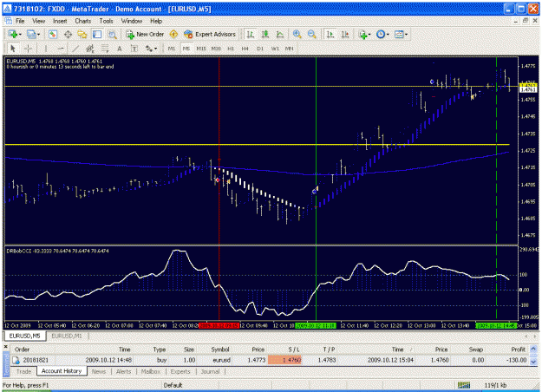Viewport: 542px width, 392px height.
Task: Expand the New Chart dropdown arrow
Action: [20, 35]
